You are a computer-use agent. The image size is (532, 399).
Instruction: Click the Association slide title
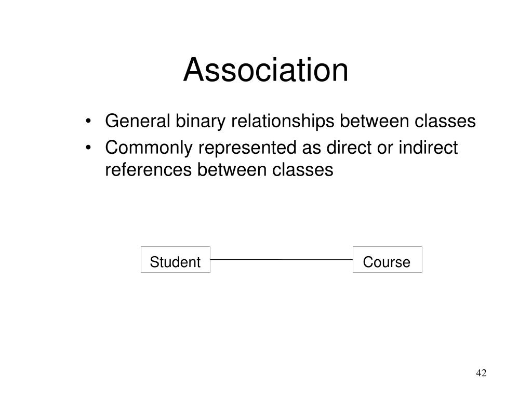[x=265, y=70]
